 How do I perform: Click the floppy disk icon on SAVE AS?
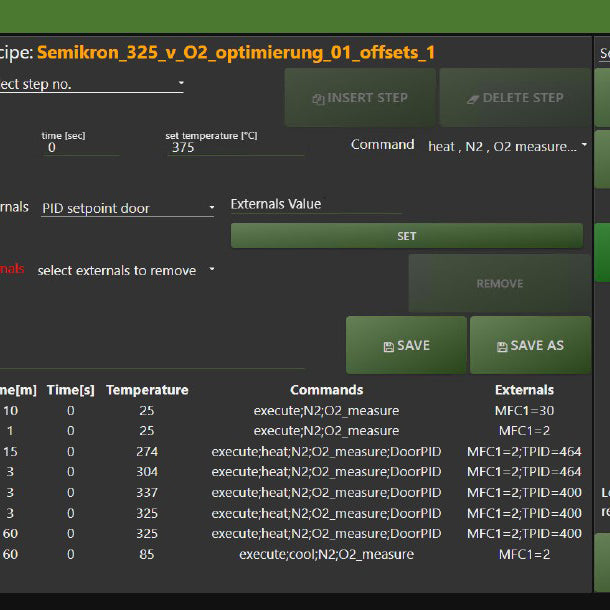[502, 347]
